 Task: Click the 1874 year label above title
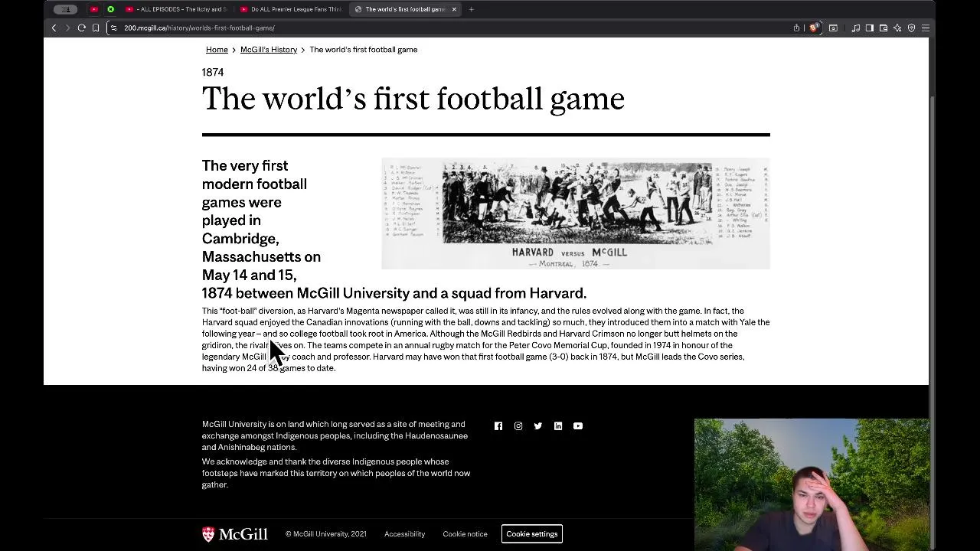pyautogui.click(x=213, y=72)
